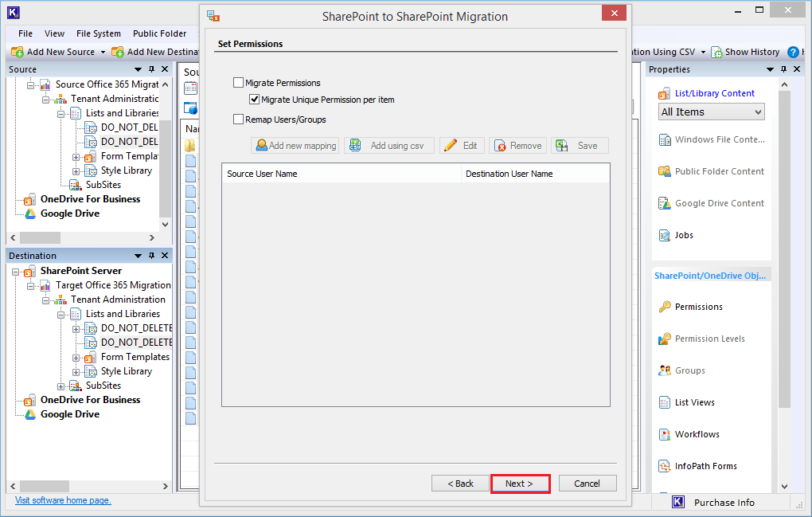The width and height of the screenshot is (812, 517).
Task: Click Add using csv button
Action: 389,146
